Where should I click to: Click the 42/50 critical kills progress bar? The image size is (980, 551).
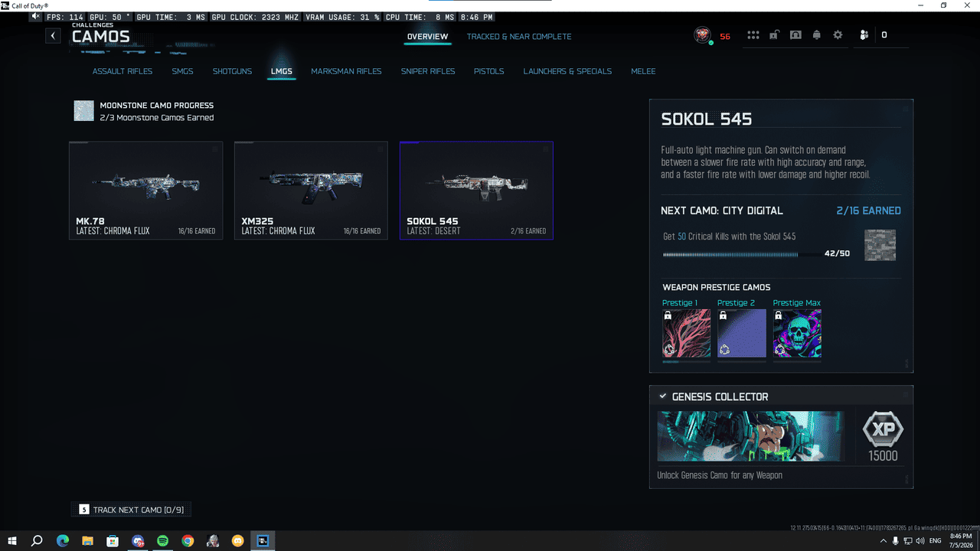point(741,254)
